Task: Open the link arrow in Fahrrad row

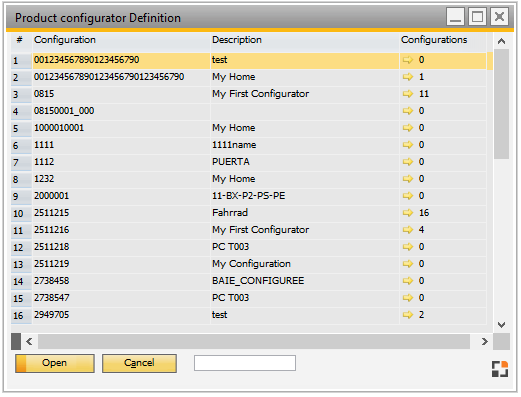Action: click(x=407, y=213)
